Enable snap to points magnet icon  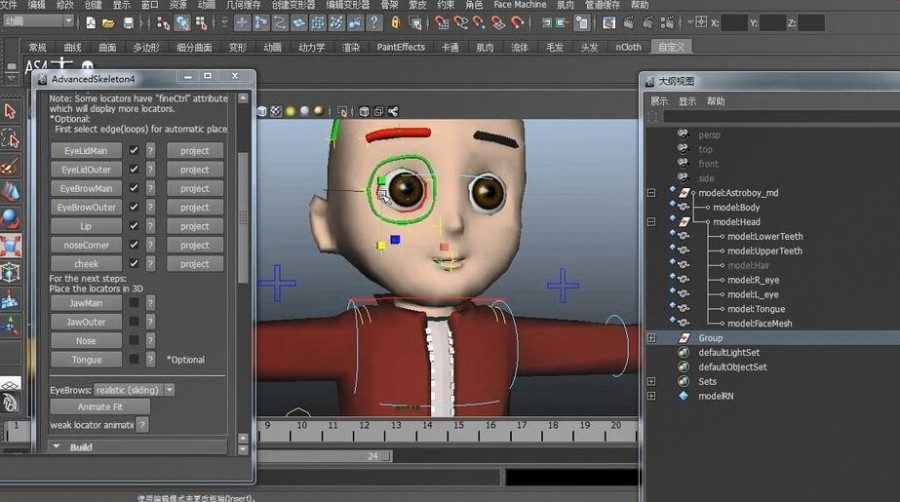[x=479, y=23]
